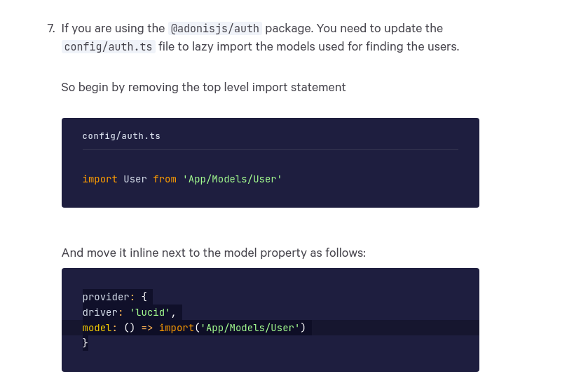Click the config/auth.ts code block filename header
Viewport: 588px width, 388px height.
click(x=121, y=136)
